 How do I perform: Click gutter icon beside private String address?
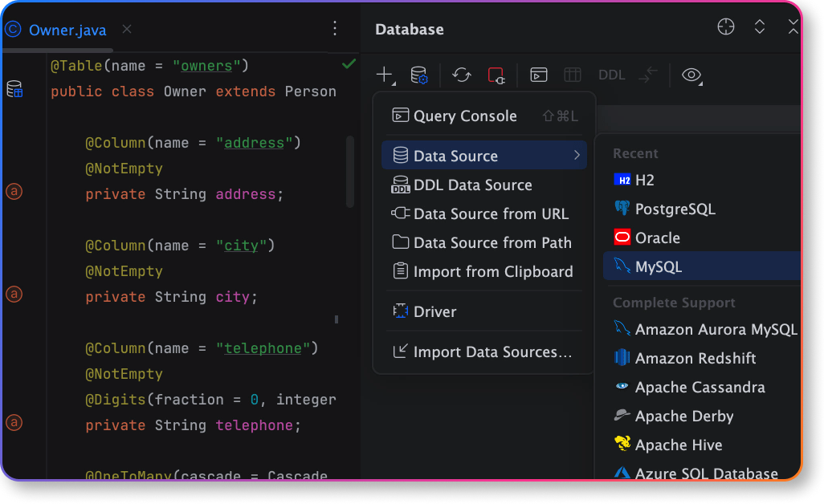coord(14,191)
